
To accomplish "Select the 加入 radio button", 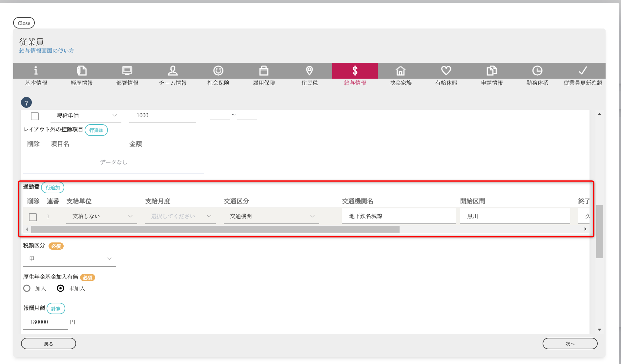I will coord(27,288).
